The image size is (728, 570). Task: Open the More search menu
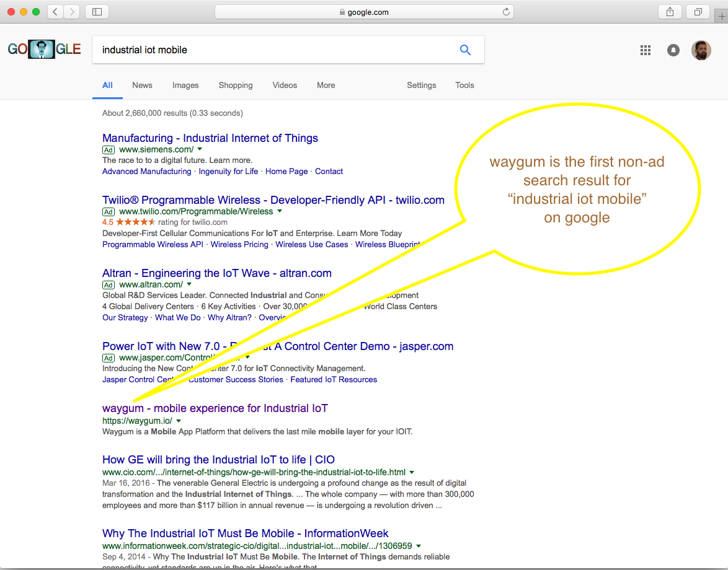(326, 85)
